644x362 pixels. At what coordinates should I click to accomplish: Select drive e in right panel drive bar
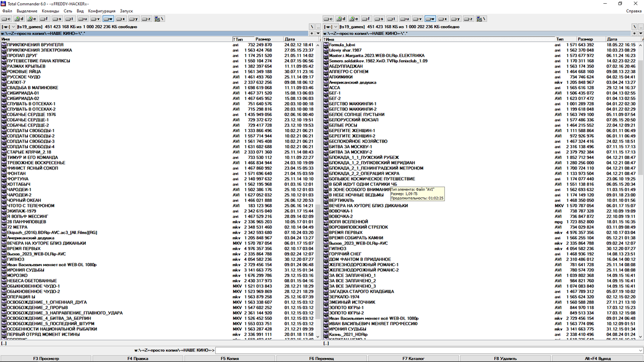[x=354, y=19]
